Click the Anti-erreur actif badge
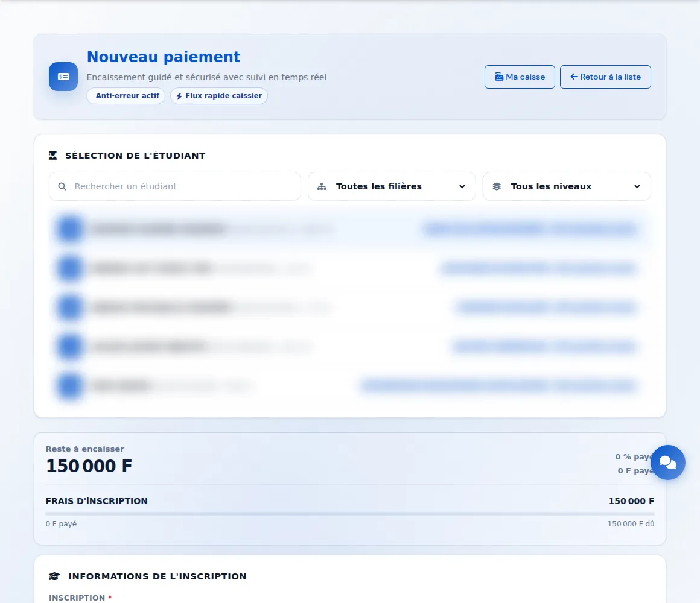The width and height of the screenshot is (700, 603). coord(126,96)
